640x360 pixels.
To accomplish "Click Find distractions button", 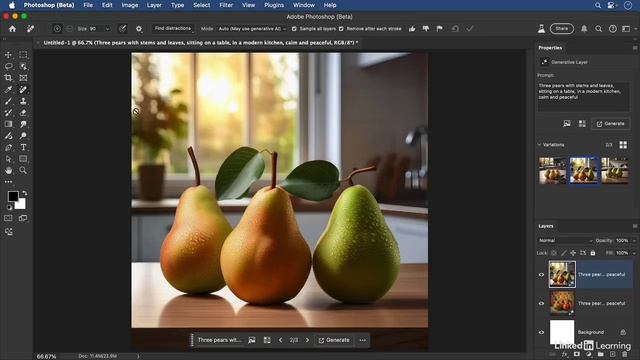I will pos(173,29).
